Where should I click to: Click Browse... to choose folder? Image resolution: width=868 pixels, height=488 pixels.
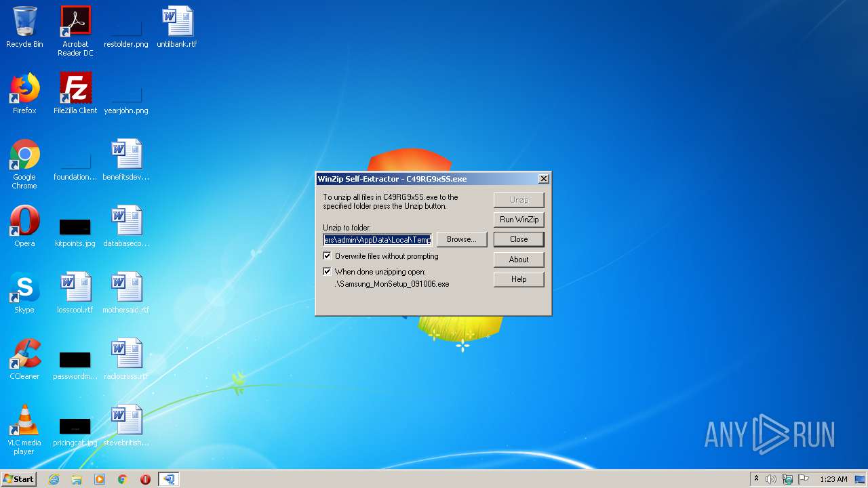pos(462,239)
